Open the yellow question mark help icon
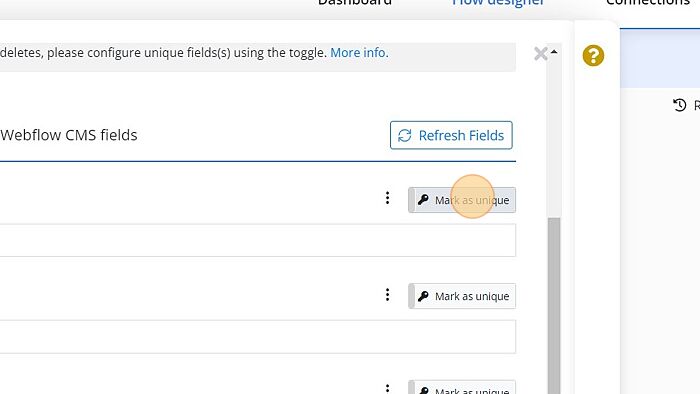700x394 pixels. click(593, 56)
